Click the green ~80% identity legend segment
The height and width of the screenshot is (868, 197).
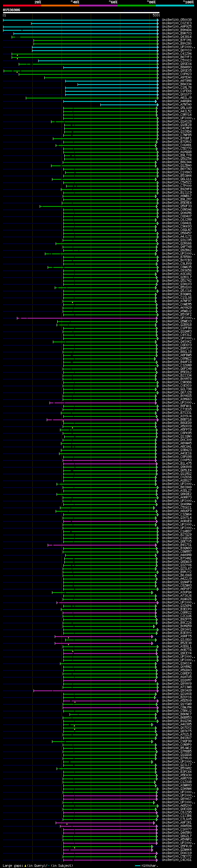[137, 6]
